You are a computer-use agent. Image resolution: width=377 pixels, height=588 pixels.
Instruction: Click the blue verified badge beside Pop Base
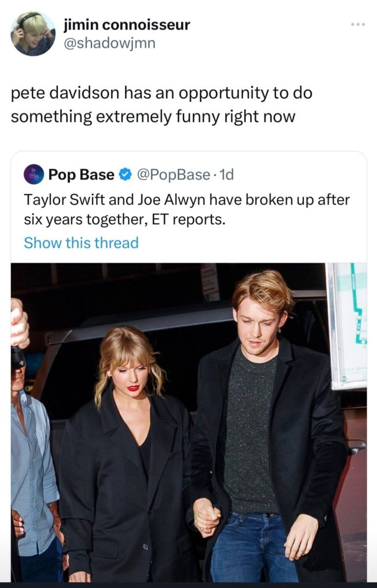(126, 174)
